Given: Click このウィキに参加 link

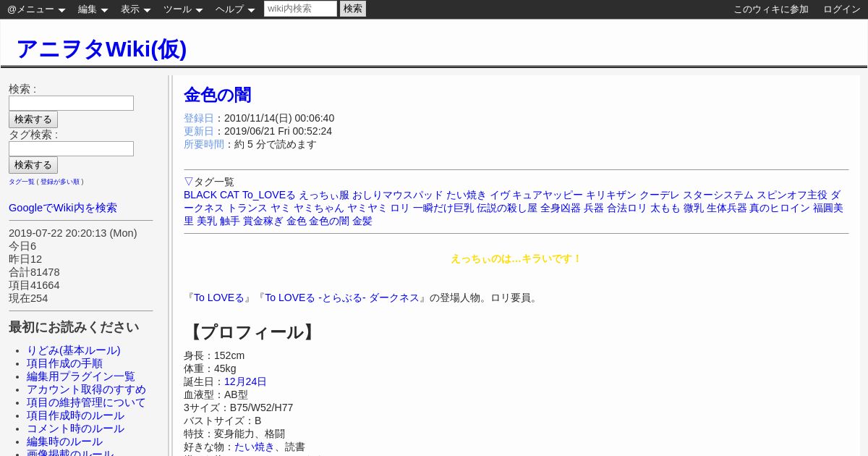Looking at the screenshot, I should tap(771, 9).
